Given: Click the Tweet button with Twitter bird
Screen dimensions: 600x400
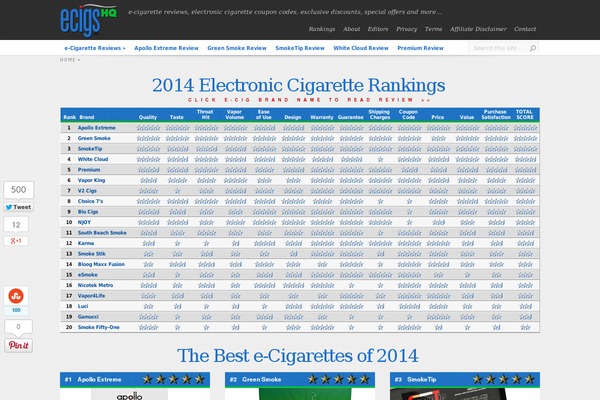Looking at the screenshot, I should [x=18, y=207].
